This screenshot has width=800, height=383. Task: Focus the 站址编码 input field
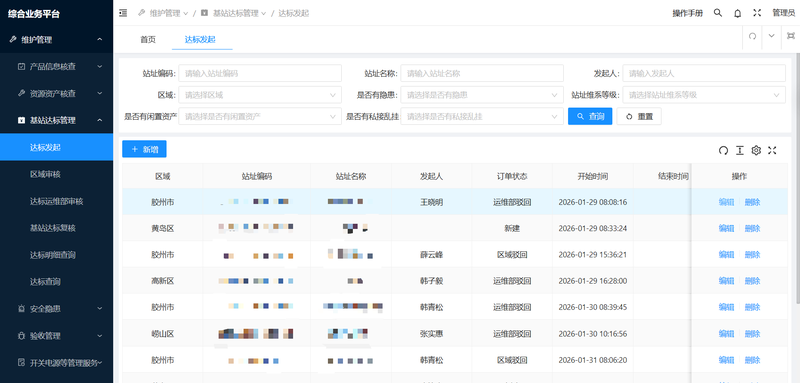click(260, 73)
